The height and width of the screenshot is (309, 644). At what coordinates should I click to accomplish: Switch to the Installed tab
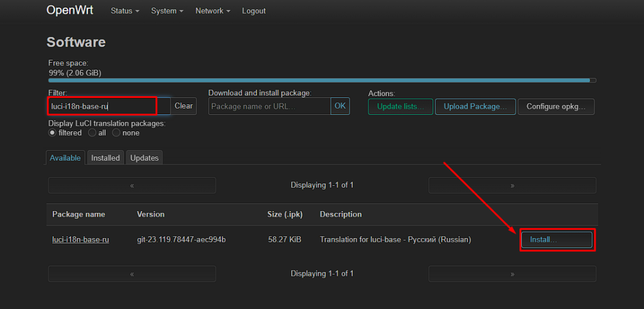point(106,158)
